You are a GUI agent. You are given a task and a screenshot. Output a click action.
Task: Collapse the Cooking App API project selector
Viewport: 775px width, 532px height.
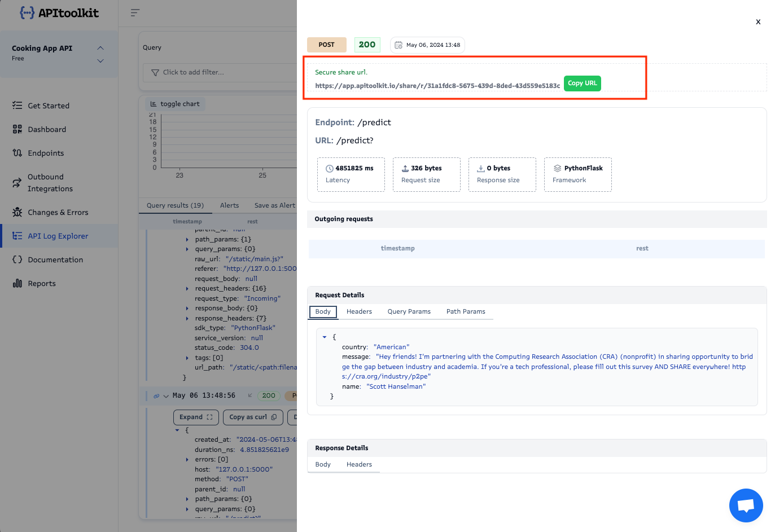click(100, 48)
